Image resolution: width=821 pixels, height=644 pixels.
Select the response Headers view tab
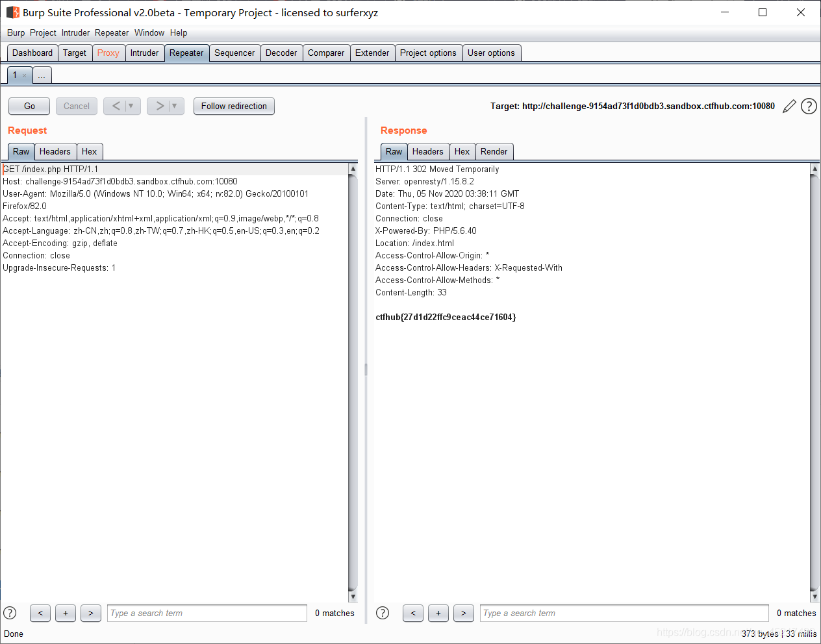[x=428, y=152]
